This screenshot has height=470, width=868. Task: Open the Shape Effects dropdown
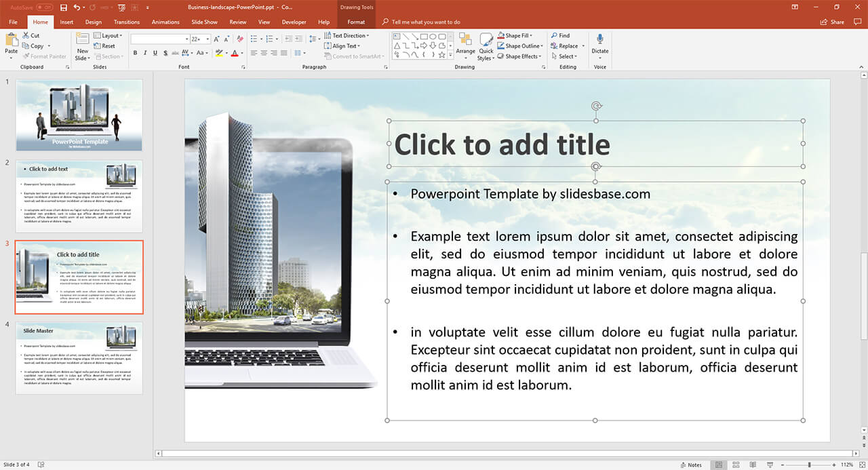pyautogui.click(x=520, y=56)
